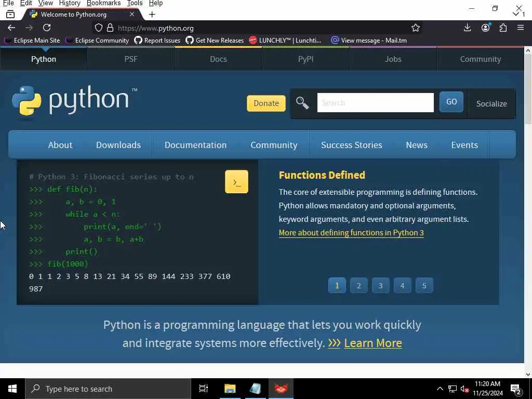532x399 pixels.
Task: Open the hamburger application menu
Action: pyautogui.click(x=521, y=28)
